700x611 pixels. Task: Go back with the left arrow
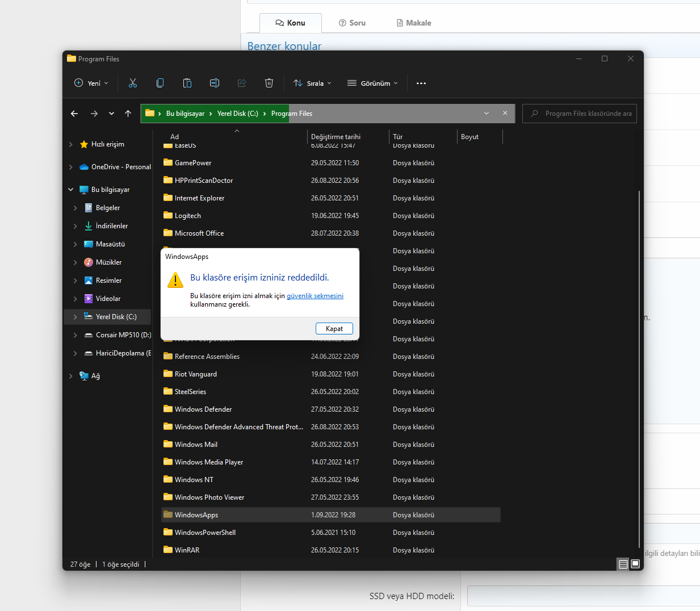[x=74, y=114]
